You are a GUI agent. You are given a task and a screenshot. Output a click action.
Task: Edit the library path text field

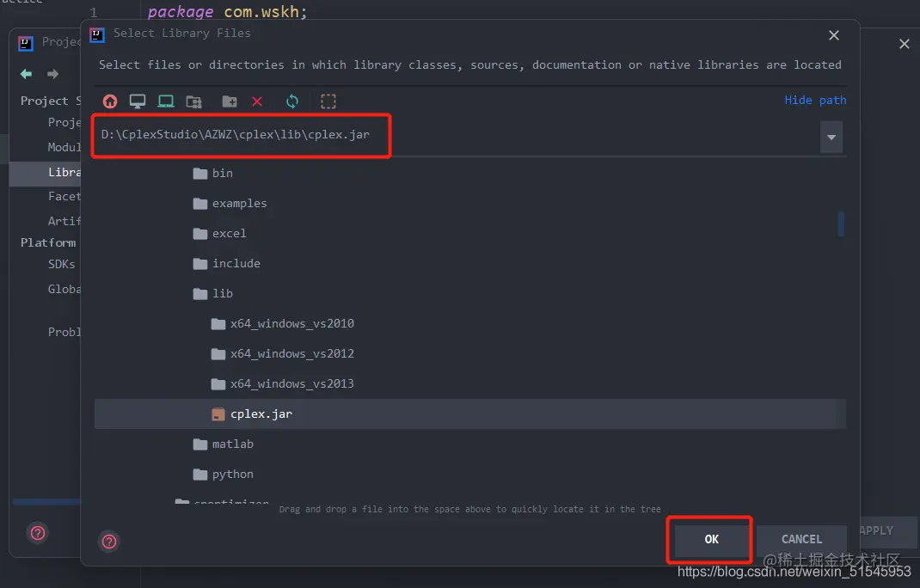tap(456, 136)
